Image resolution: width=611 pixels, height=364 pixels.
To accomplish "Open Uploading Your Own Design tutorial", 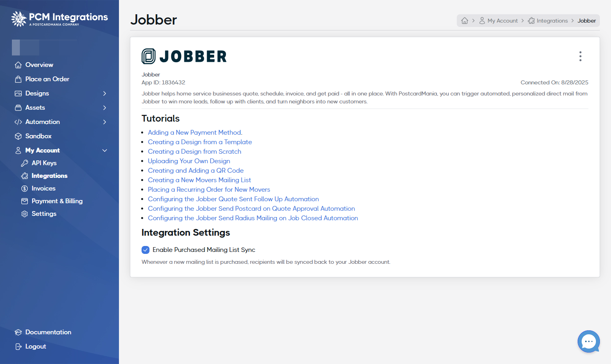I will (x=189, y=161).
